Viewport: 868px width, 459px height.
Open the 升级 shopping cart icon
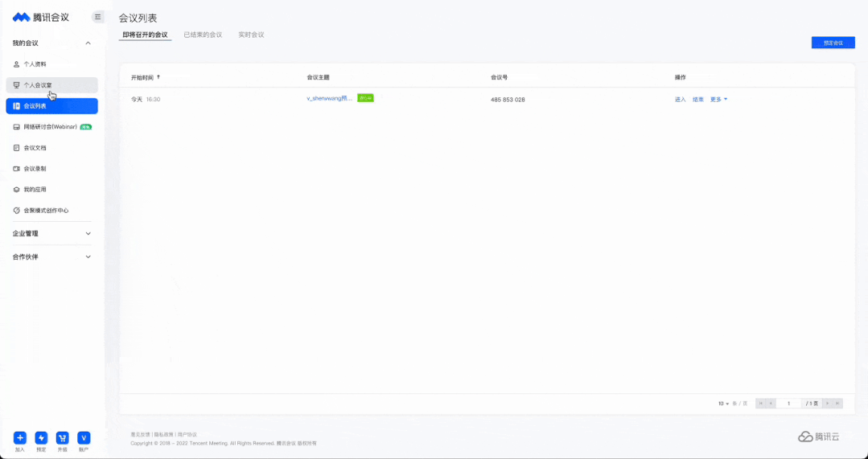tap(63, 438)
